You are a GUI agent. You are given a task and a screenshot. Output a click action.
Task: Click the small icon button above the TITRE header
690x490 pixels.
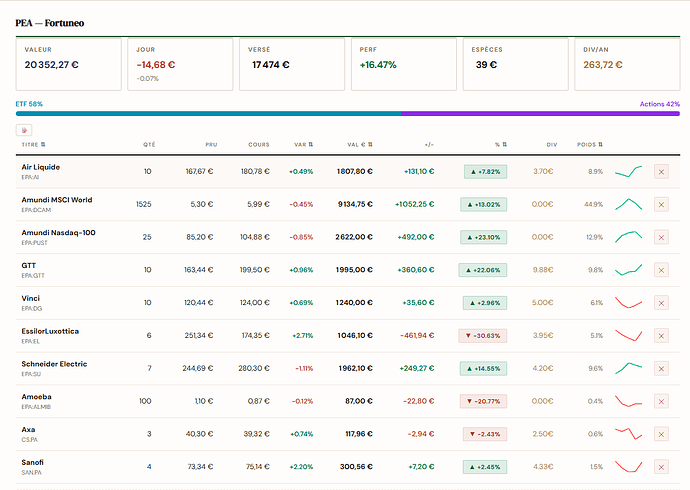coord(24,130)
